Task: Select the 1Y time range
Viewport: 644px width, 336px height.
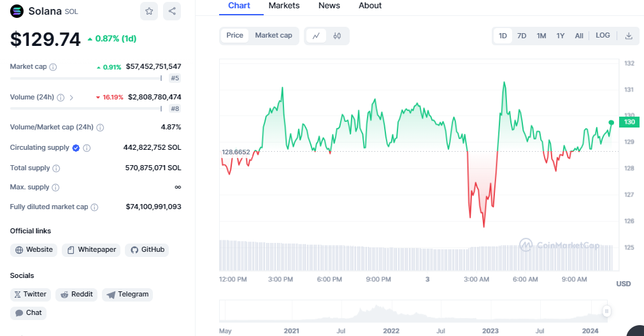Action: 561,36
